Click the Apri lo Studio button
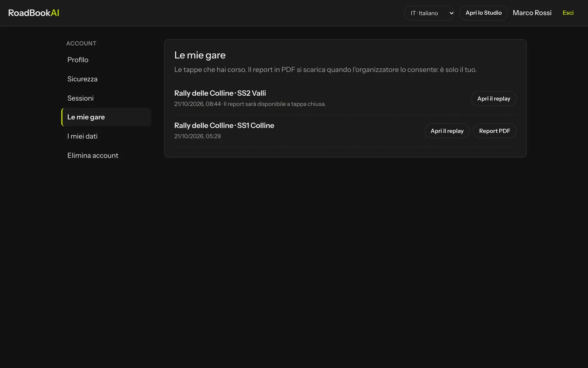Screen dimensions: 588x368 point(483,13)
